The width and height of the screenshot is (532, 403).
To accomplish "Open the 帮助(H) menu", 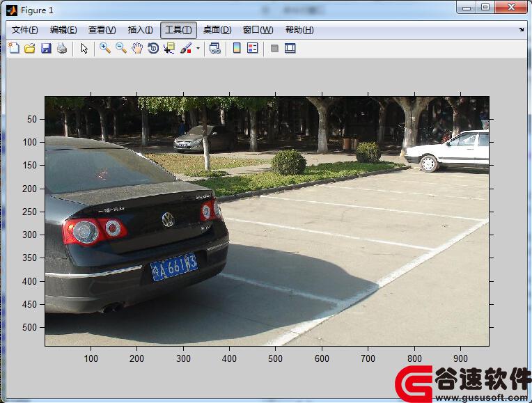I will [x=299, y=30].
